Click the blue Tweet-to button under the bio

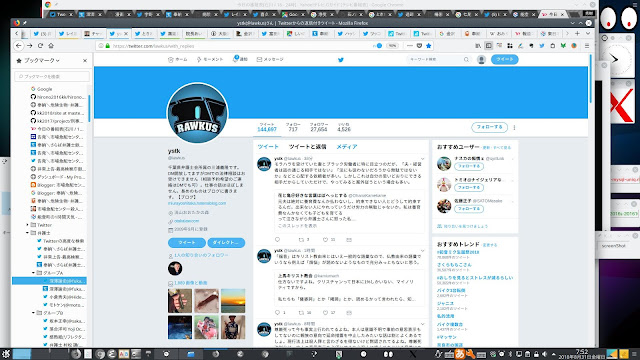(187, 242)
